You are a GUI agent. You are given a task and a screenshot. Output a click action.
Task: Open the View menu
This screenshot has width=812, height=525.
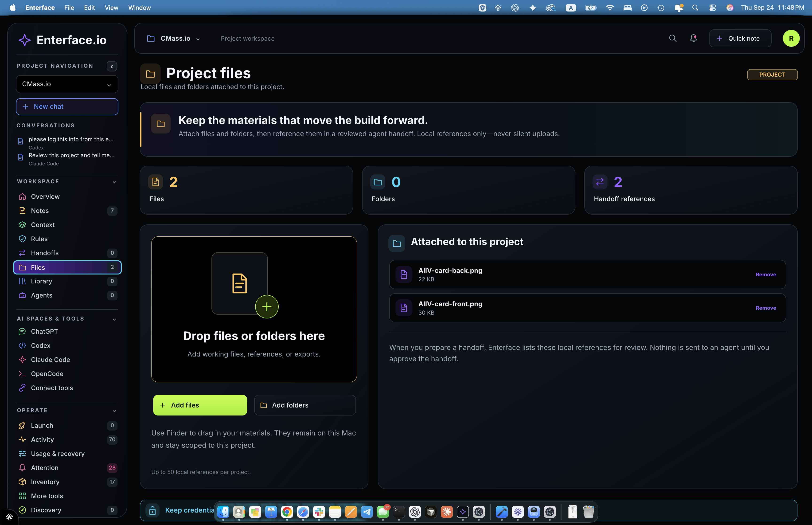pos(111,8)
